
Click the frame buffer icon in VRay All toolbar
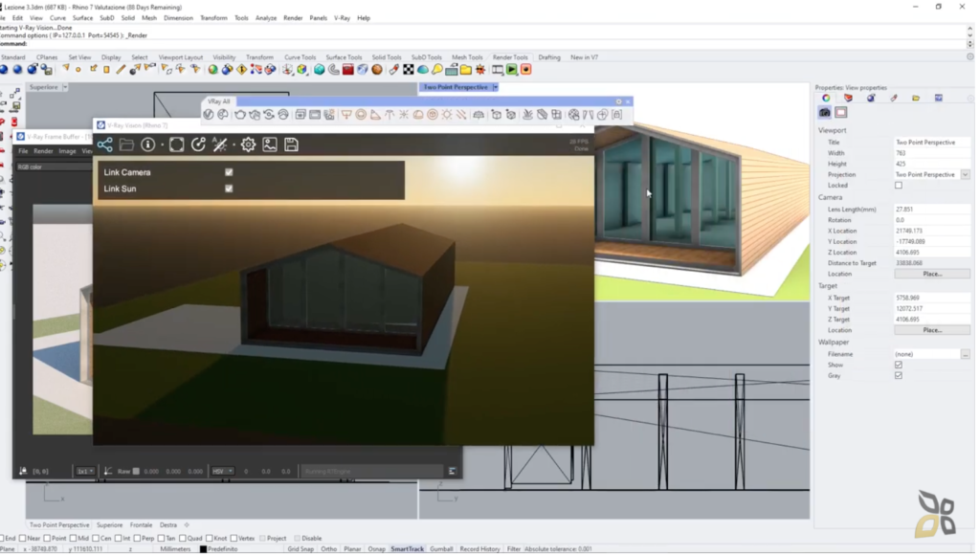(x=315, y=115)
